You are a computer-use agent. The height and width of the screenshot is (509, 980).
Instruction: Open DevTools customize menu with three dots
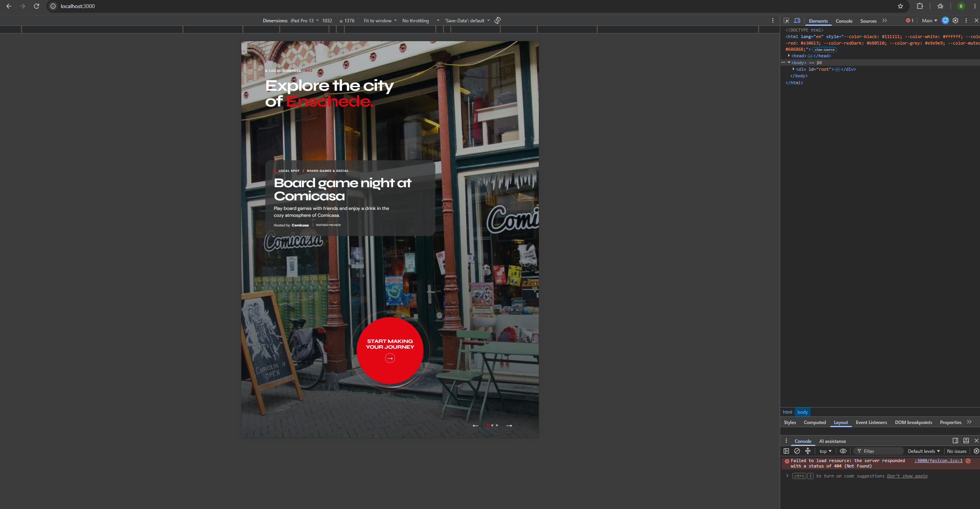point(966,21)
